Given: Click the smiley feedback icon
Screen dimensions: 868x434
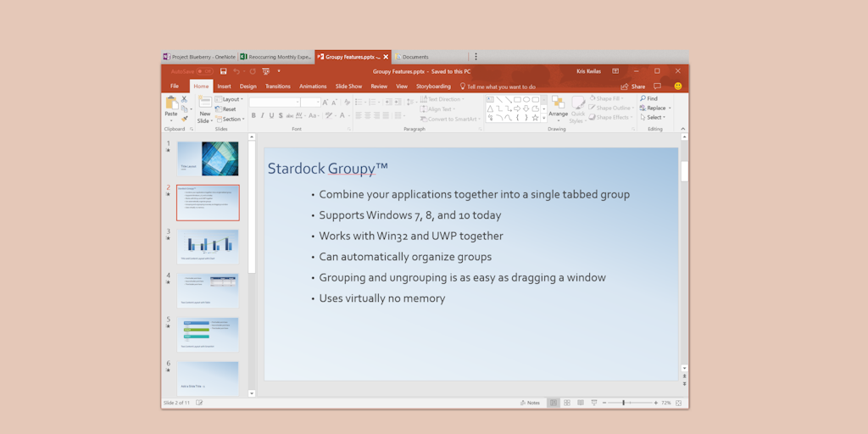Looking at the screenshot, I should (678, 86).
